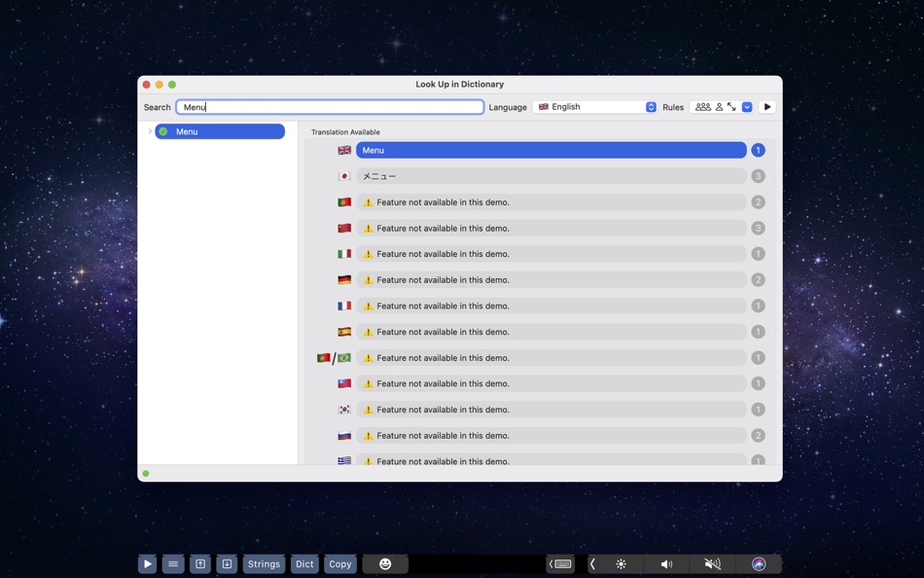Open the Language dropdown showing English
The width and height of the screenshot is (924, 578).
pos(594,107)
